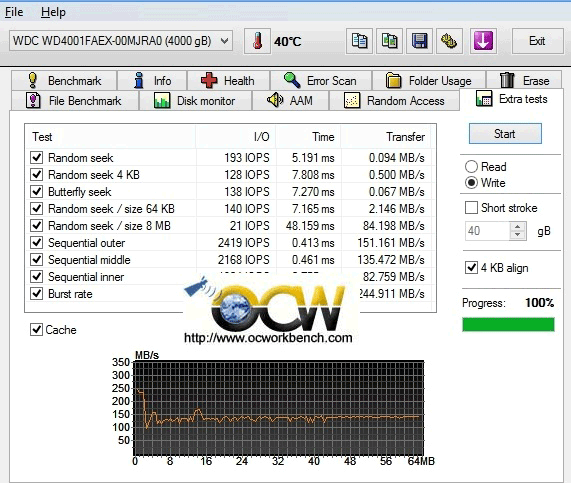Click the purple down-arrow minimize-to-tray icon
Image resolution: width=571 pixels, height=483 pixels.
pyautogui.click(x=483, y=41)
